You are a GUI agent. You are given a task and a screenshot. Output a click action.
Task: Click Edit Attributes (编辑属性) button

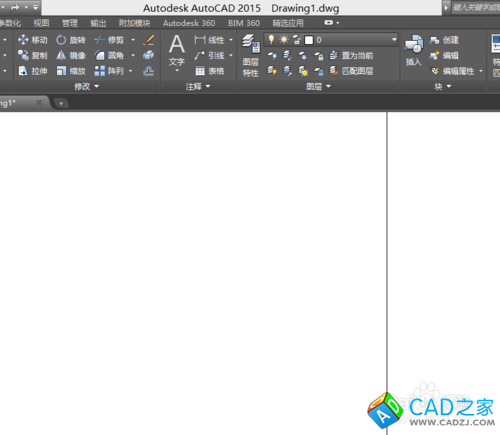tap(452, 71)
